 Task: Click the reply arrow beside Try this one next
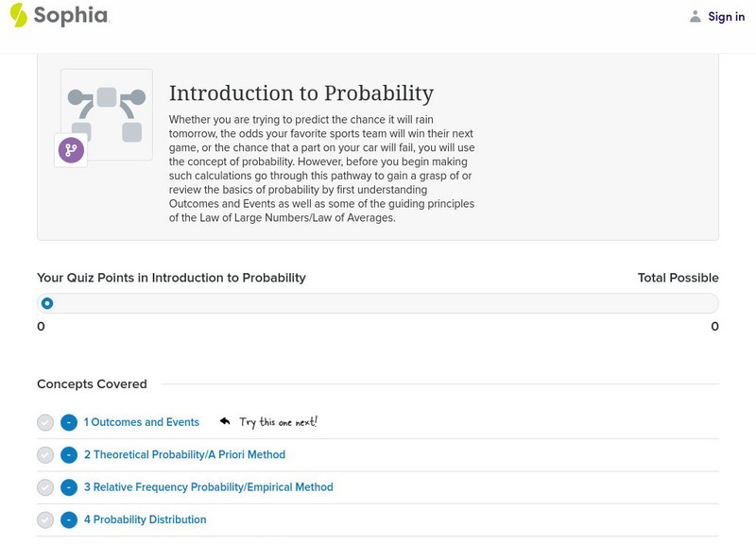tap(225, 421)
